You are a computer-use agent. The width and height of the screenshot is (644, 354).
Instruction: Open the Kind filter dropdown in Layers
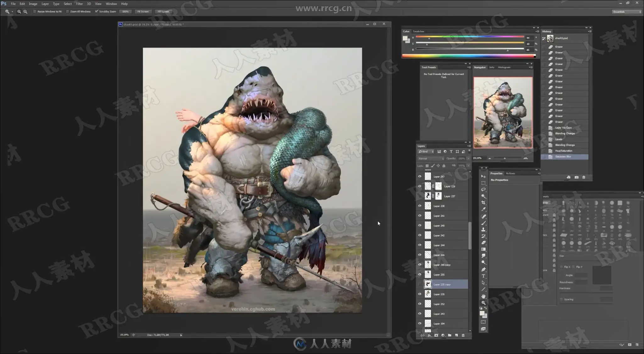(426, 152)
